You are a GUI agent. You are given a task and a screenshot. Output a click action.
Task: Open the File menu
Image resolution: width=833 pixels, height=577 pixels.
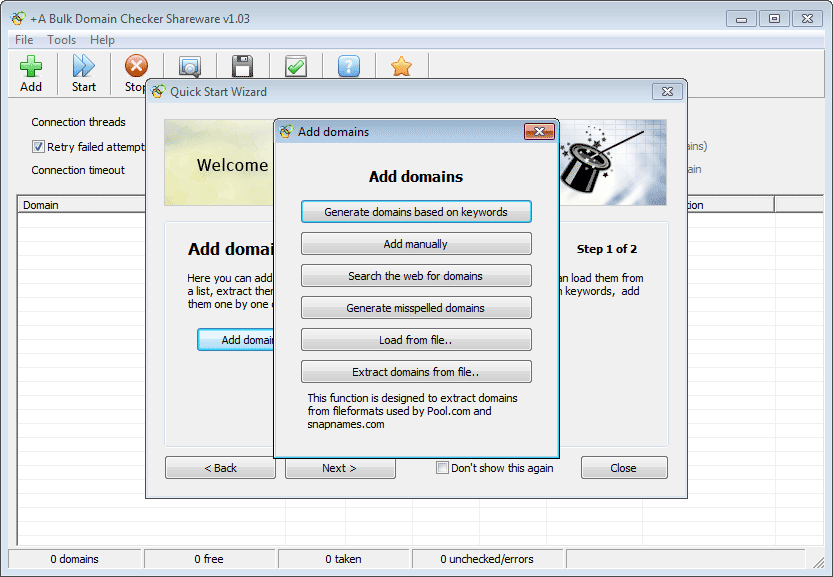(24, 40)
